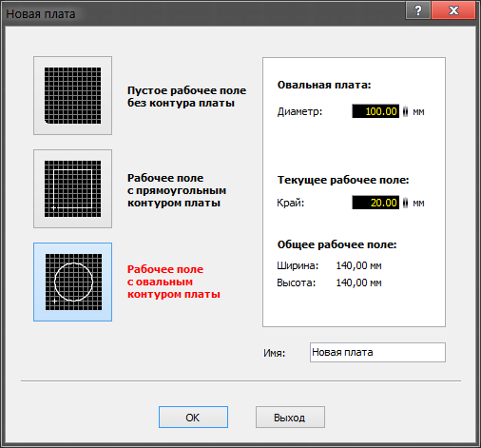Viewport: 481px width, 448px height.
Task: Choose the rectangular board outline icon
Action: 72,188
